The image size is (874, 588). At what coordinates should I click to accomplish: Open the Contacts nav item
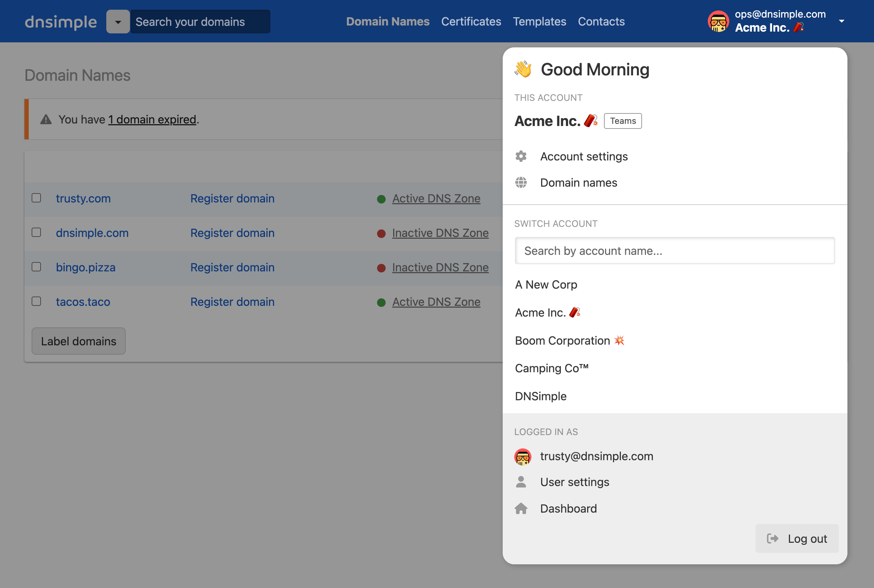601,22
